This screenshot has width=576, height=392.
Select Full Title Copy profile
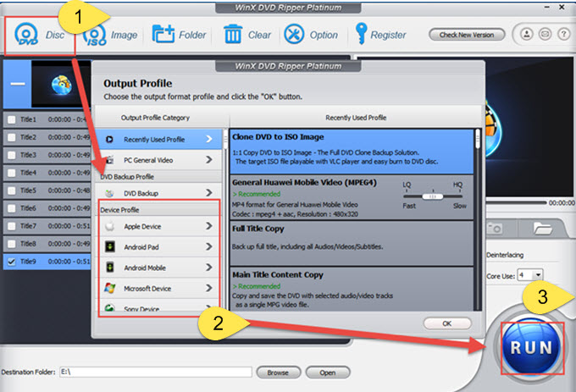352,243
